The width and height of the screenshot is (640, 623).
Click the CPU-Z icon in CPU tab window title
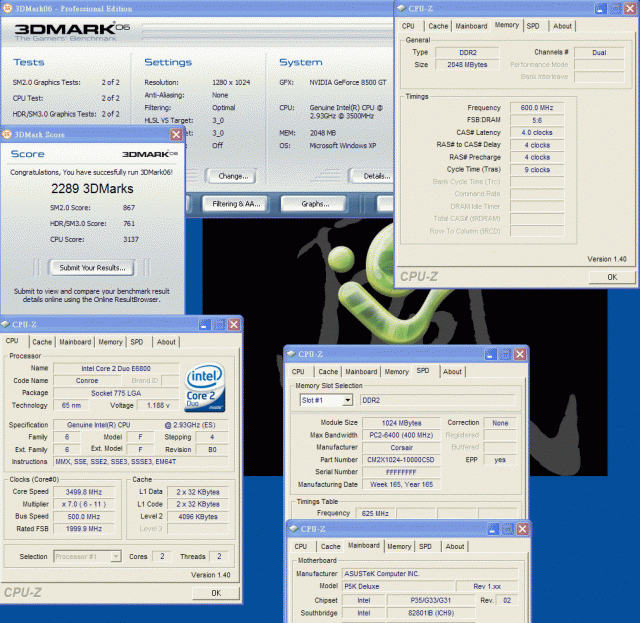(6, 324)
